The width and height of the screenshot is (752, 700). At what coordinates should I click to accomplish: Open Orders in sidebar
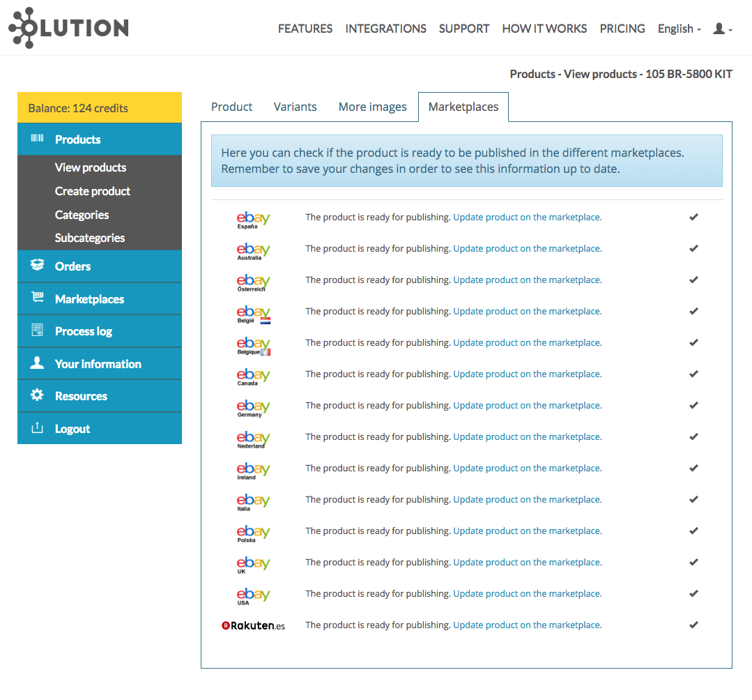point(100,266)
